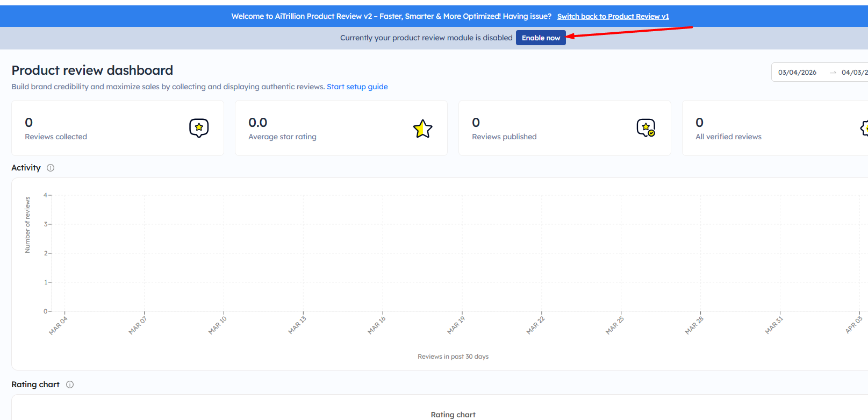Open the Rating chart info icon

coord(70,385)
